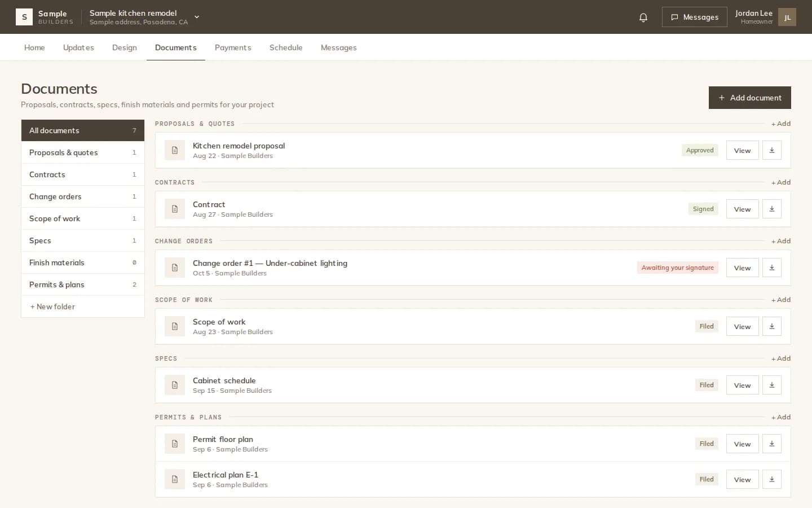The width and height of the screenshot is (812, 508).
Task: Click the Signed status badge
Action: pos(703,209)
